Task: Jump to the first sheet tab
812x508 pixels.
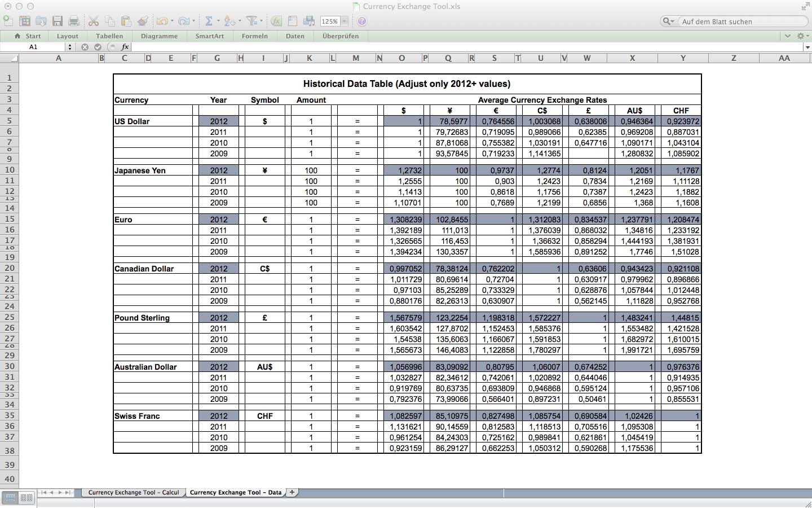Action: 44,492
